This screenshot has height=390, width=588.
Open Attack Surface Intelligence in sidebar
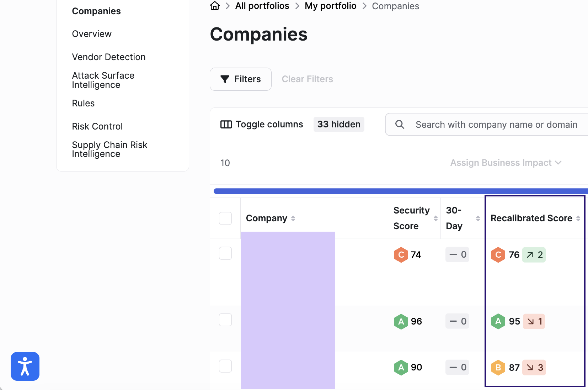click(103, 80)
